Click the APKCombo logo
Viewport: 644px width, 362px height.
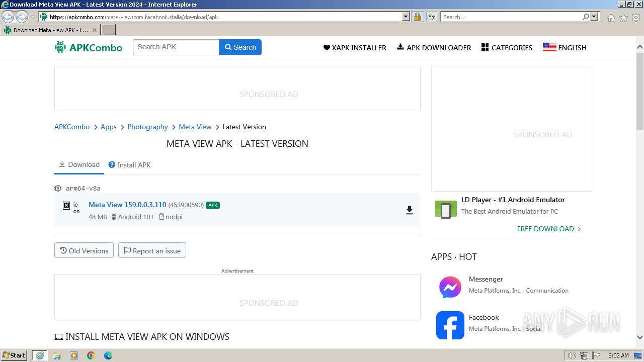pos(89,48)
